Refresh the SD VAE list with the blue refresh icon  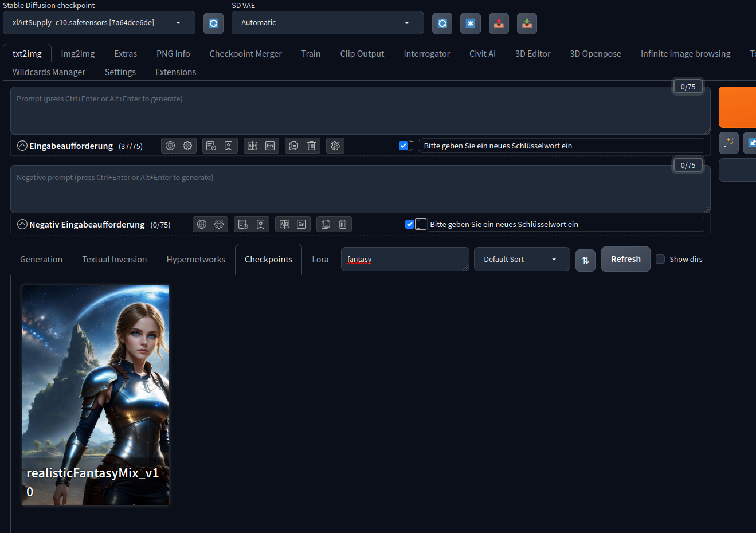tap(442, 23)
